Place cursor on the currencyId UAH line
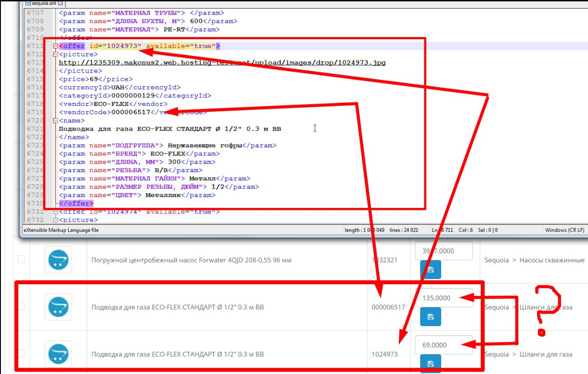 (120, 87)
